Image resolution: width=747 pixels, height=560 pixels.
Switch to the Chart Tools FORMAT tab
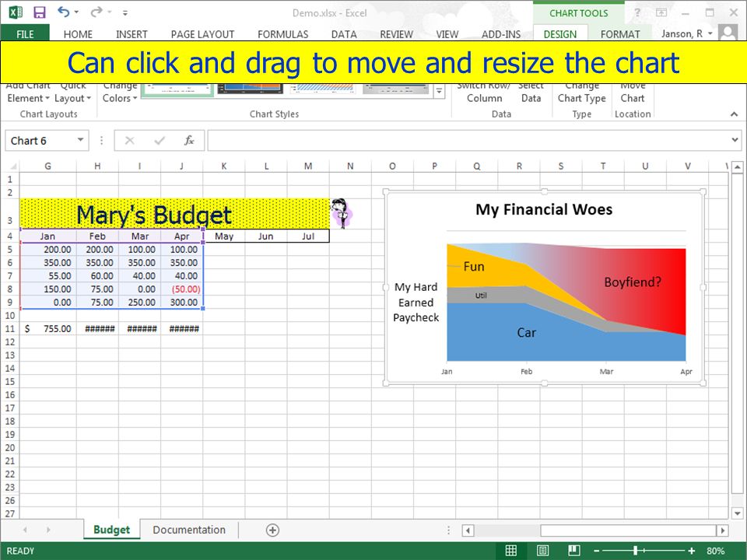point(620,33)
